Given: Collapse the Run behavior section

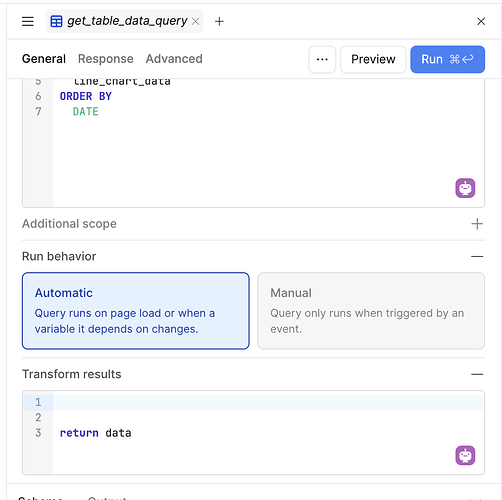Looking at the screenshot, I should tap(477, 256).
